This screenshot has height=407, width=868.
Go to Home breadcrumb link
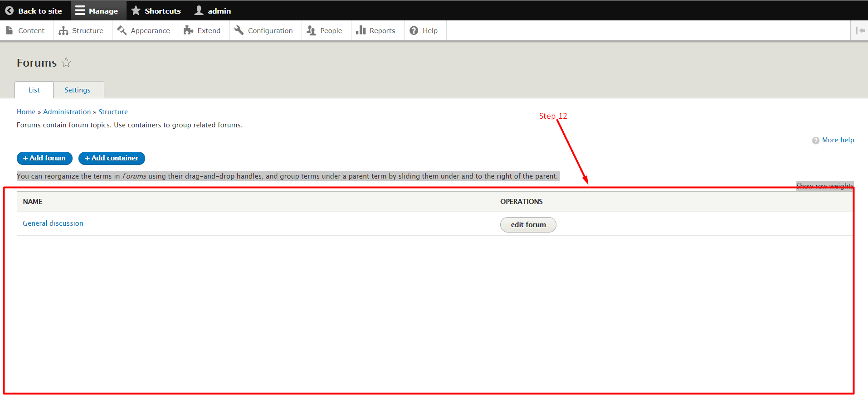[26, 111]
